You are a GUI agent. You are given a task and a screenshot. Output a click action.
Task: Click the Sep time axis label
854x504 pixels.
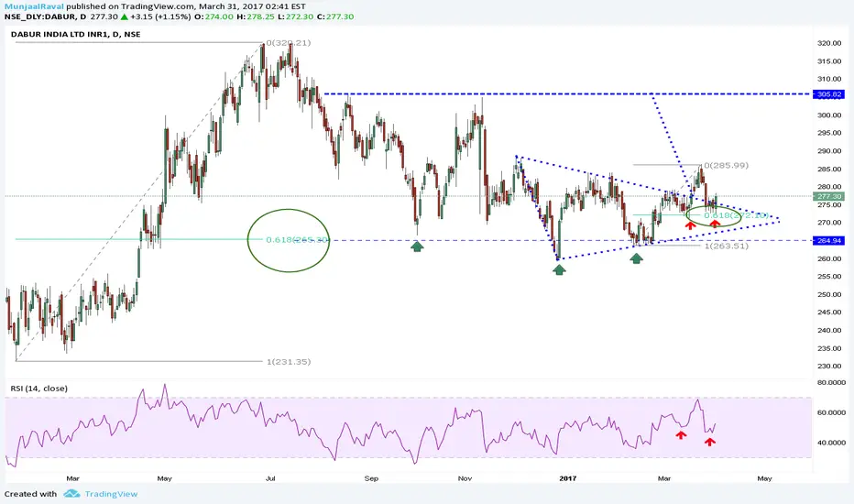[x=371, y=478]
